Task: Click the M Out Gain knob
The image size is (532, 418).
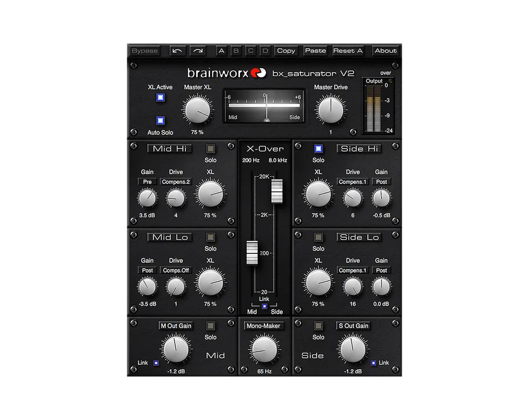Action: tap(176, 349)
